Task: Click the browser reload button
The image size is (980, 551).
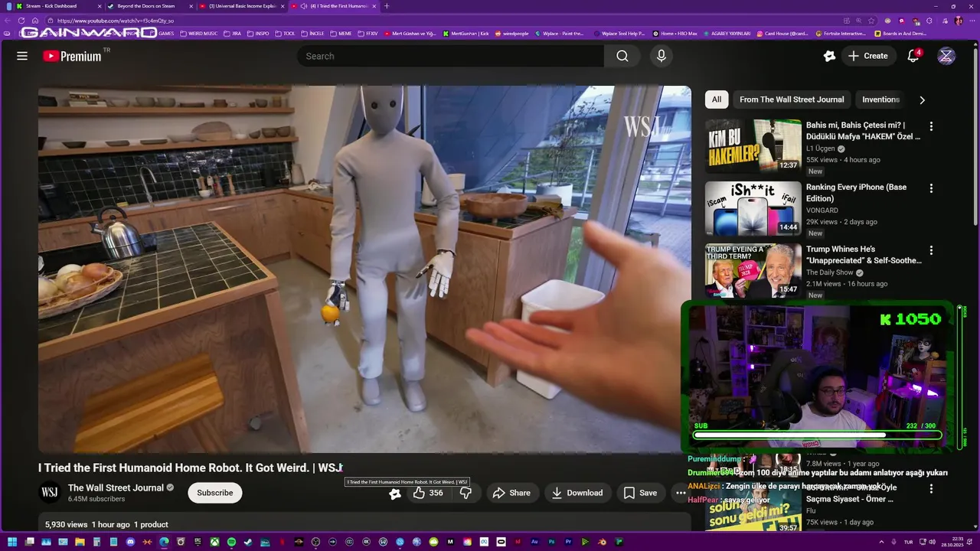Action: (21, 21)
